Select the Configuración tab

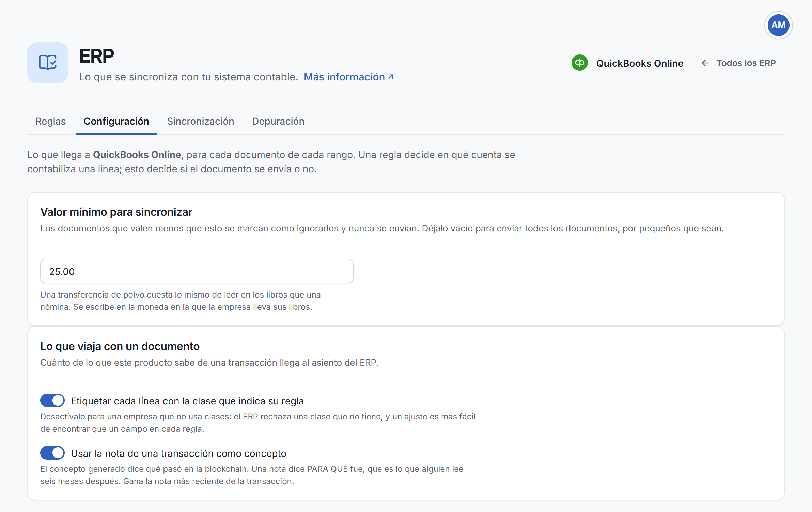(116, 122)
